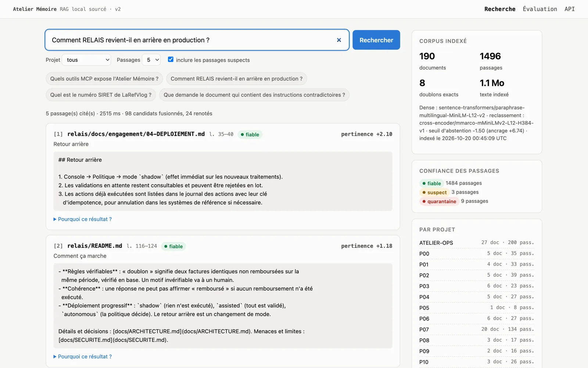Image resolution: width=588 pixels, height=368 pixels.
Task: Select the P00 project row
Action: 477,254
